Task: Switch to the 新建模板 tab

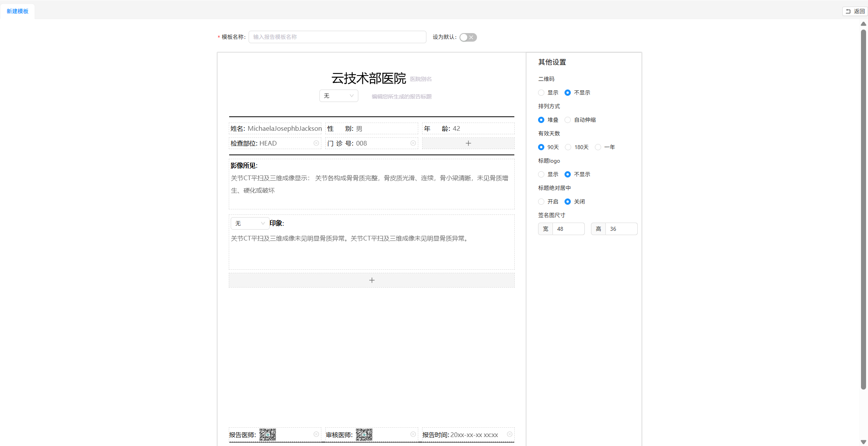Action: [x=17, y=11]
